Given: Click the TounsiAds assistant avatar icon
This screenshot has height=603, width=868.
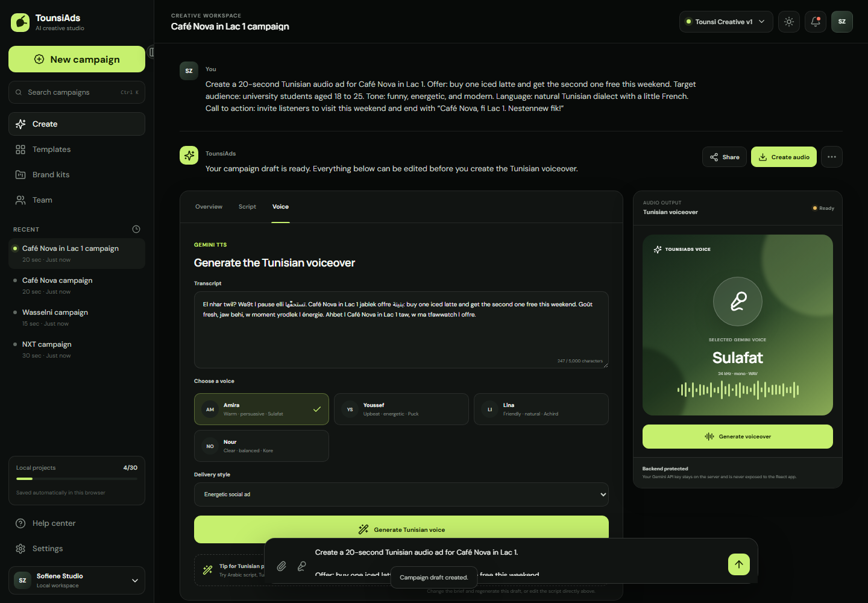Looking at the screenshot, I should [x=189, y=156].
